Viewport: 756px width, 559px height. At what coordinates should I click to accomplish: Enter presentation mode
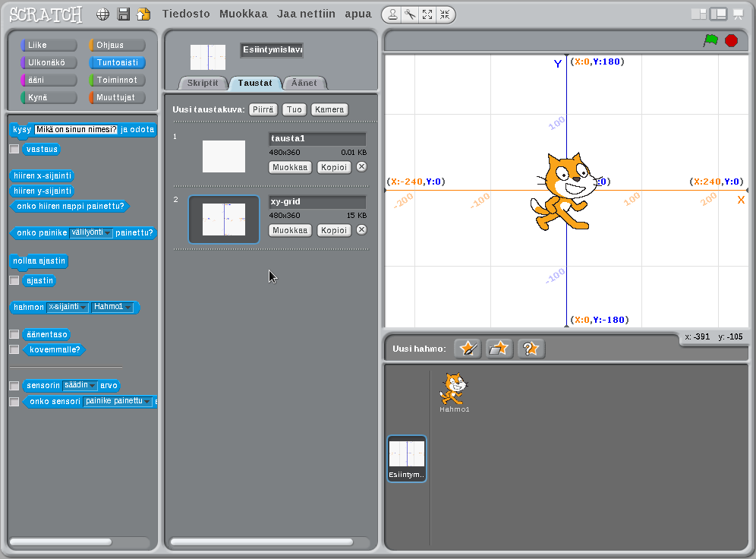738,14
